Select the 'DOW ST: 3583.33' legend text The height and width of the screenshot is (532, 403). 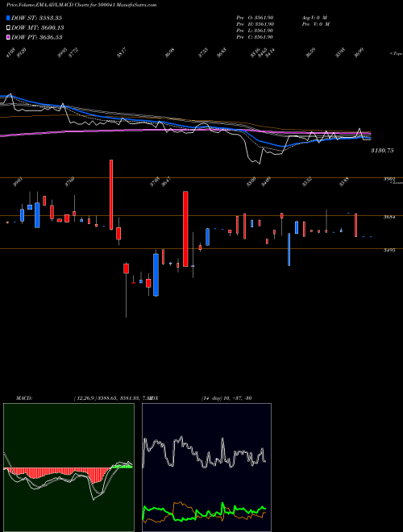coord(36,18)
